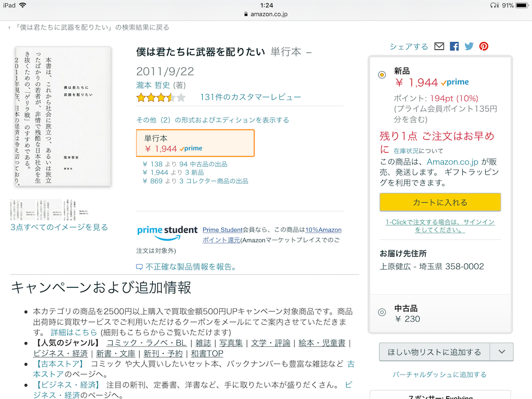Screen dimensions: 532x399
Task: Select the first small thumbnail image
Action: (x=23, y=210)
